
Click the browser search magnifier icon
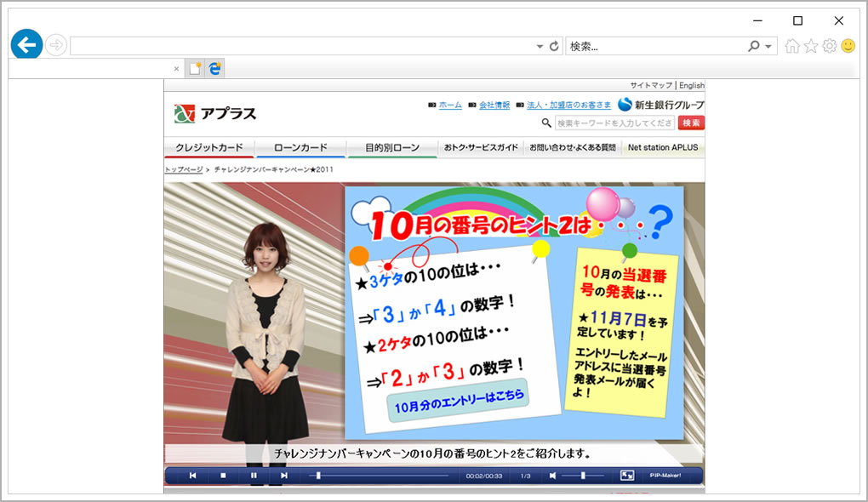point(753,46)
